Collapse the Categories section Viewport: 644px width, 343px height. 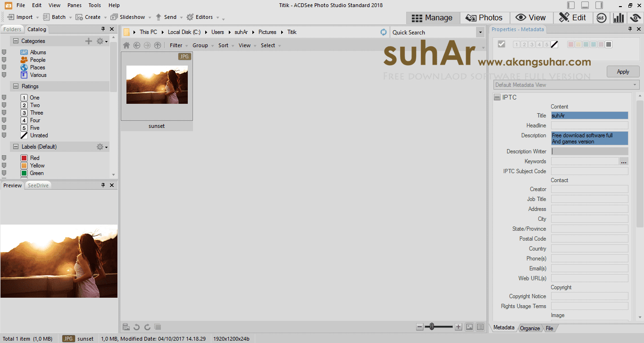[x=16, y=41]
